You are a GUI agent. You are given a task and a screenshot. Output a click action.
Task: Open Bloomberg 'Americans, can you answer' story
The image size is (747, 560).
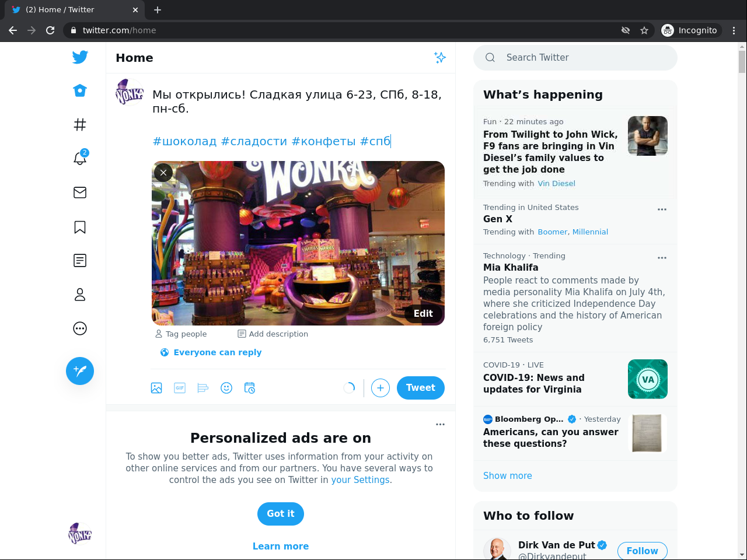click(551, 437)
